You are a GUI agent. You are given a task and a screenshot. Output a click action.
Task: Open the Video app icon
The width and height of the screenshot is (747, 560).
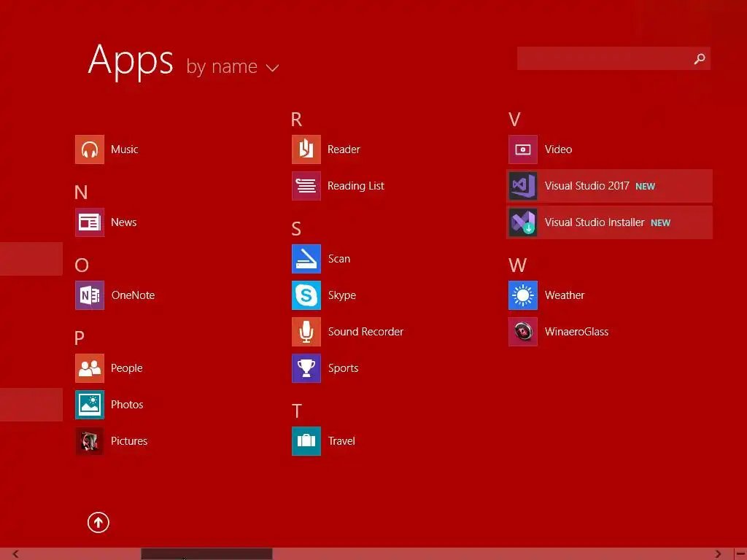523,149
